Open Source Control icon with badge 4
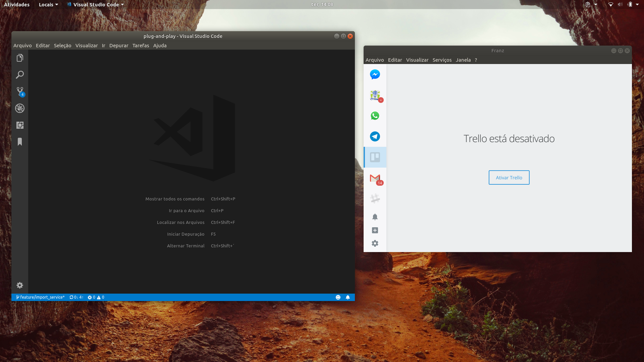The image size is (644, 362). 20,91
